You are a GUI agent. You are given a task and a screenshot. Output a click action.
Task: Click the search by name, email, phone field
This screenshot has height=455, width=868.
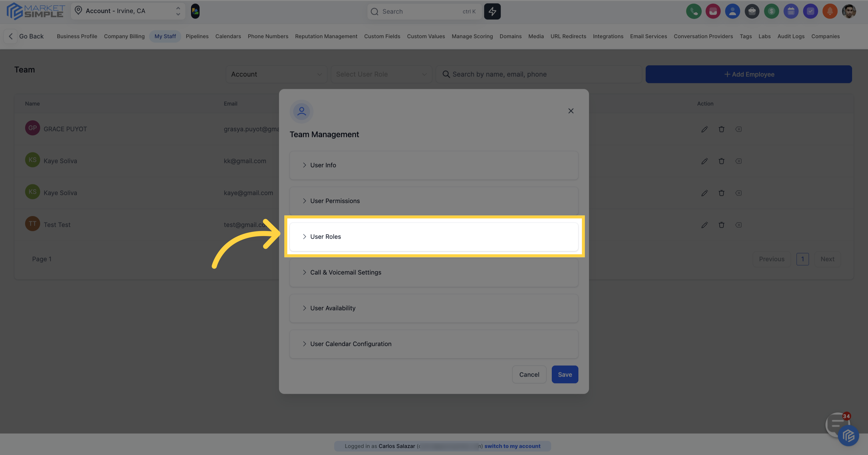click(538, 74)
